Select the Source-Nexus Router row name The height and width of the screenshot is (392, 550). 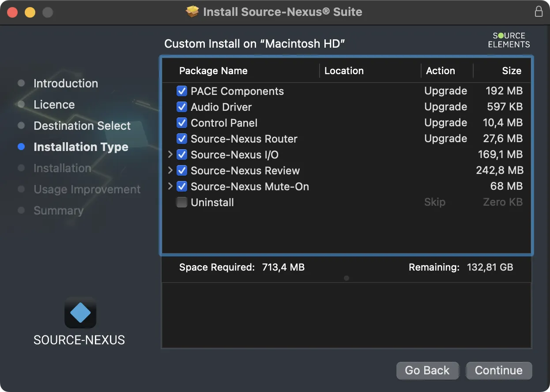[244, 139]
